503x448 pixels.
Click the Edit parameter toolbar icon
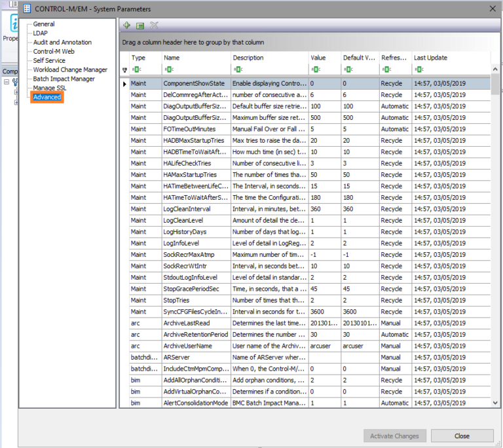tap(140, 26)
